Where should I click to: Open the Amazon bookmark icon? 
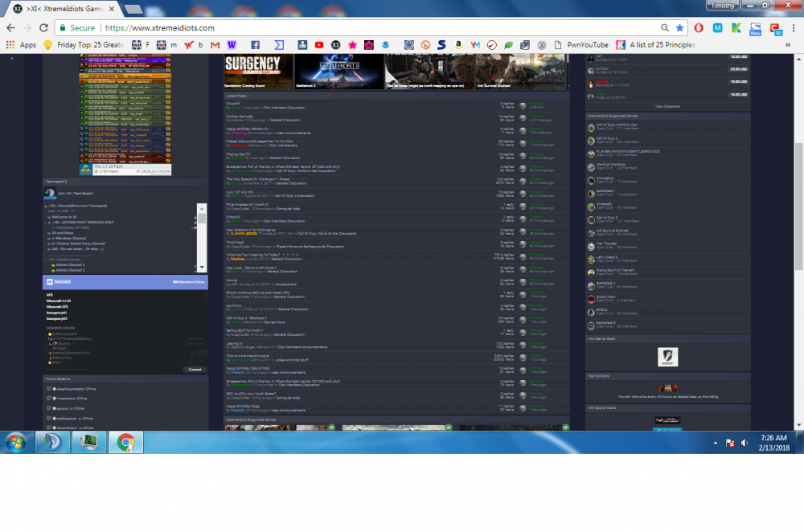point(457,45)
